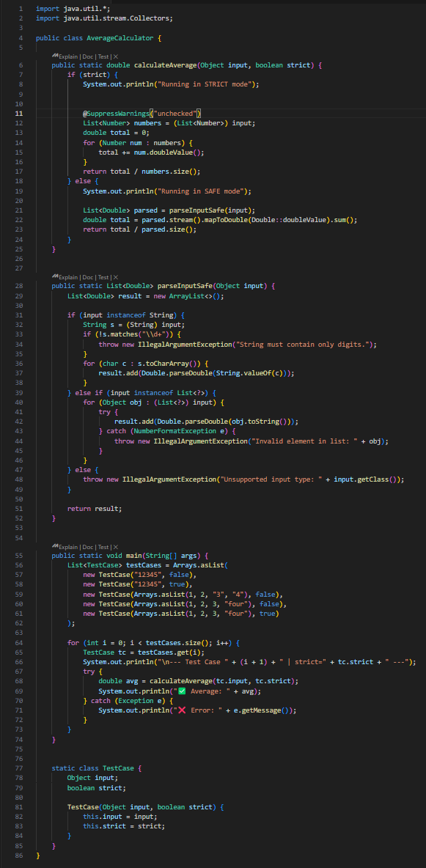
Task: Click the calculateAverage method name on line 6
Action: pos(164,65)
